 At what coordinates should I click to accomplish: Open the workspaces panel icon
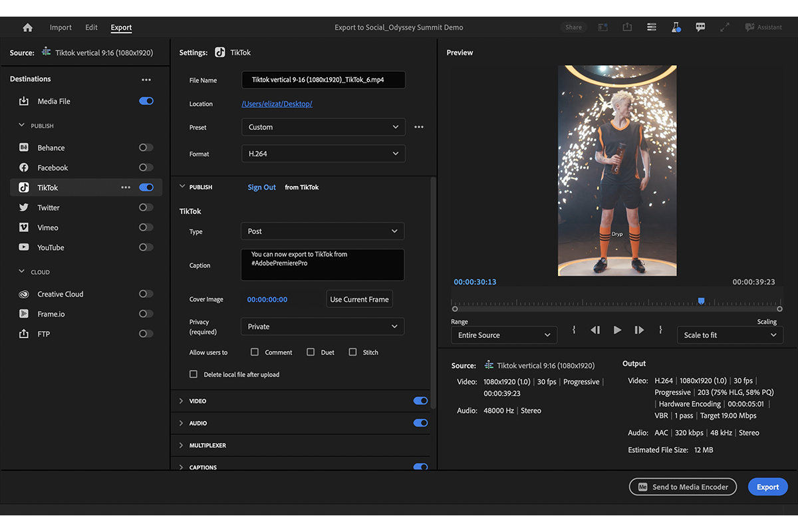point(652,27)
